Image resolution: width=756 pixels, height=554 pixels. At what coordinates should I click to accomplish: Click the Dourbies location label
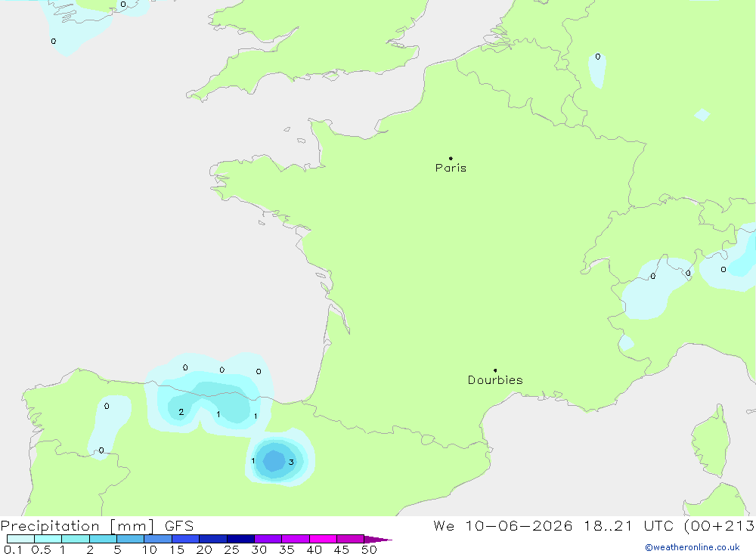pyautogui.click(x=495, y=380)
